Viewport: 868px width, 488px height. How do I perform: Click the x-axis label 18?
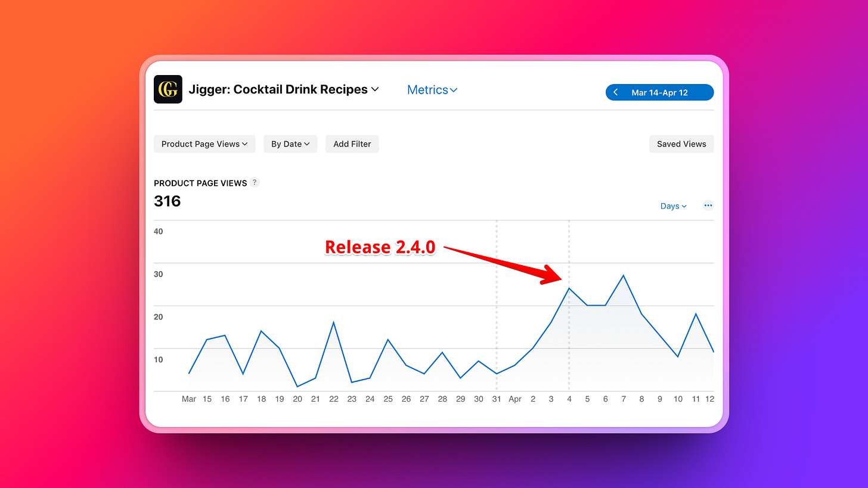tap(261, 399)
